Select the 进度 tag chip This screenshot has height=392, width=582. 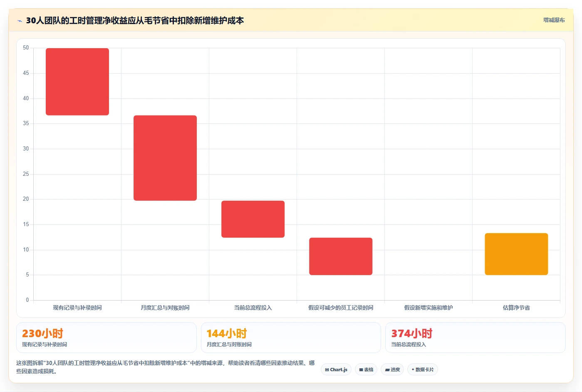click(392, 370)
